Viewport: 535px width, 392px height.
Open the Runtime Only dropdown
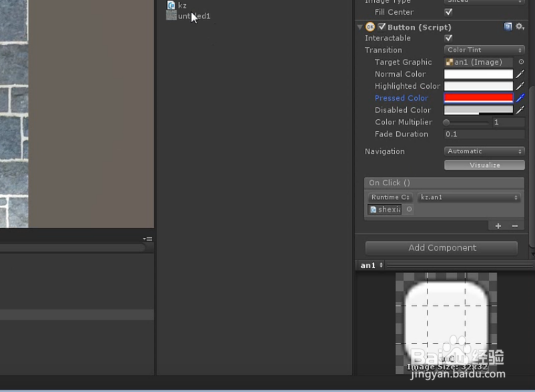(390, 197)
